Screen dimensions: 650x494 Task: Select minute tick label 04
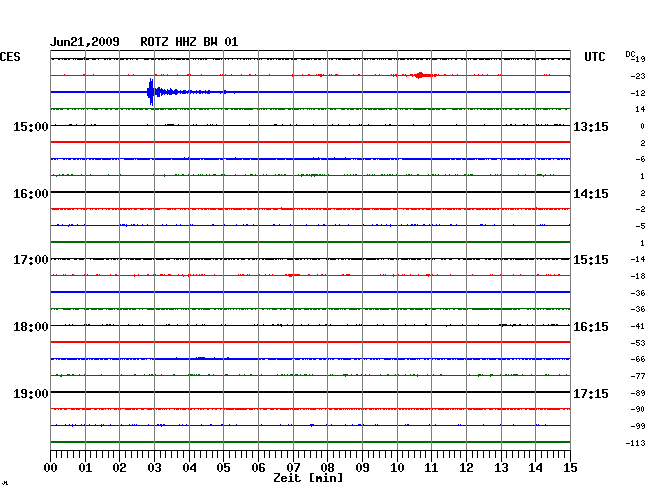[189, 467]
